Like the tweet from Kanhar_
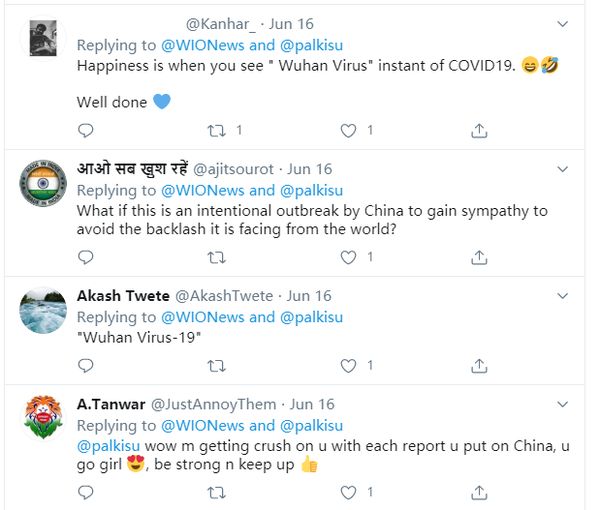This screenshot has height=510, width=600. pyautogui.click(x=348, y=130)
